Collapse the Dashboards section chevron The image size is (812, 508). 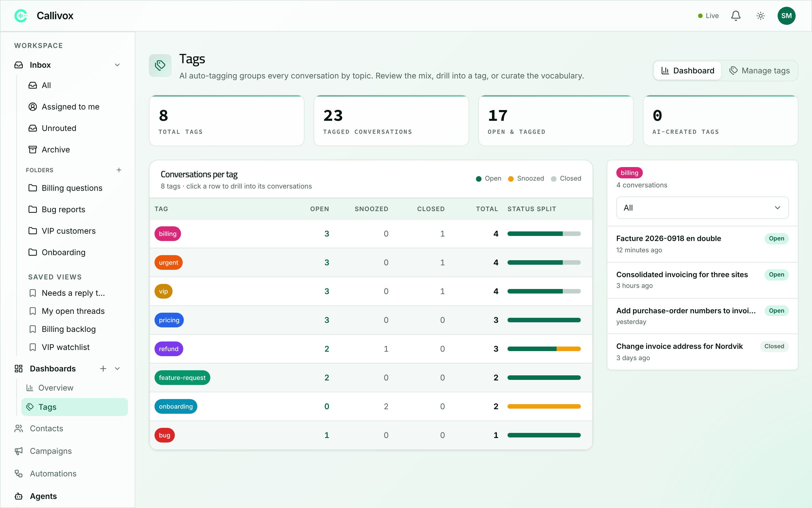tap(117, 369)
